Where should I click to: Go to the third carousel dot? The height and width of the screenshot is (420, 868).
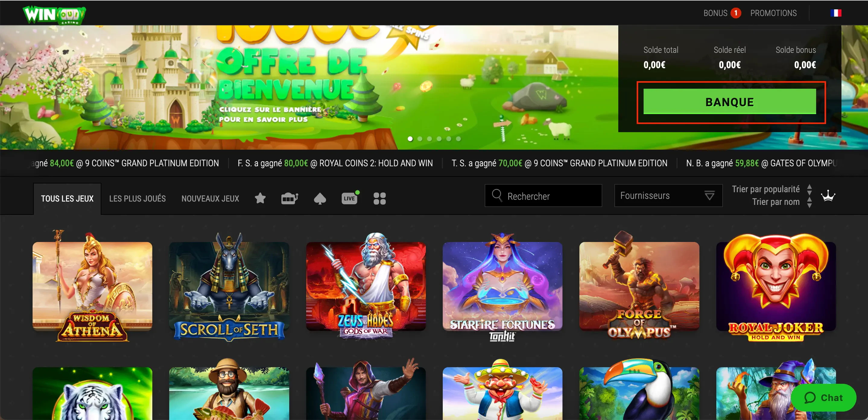[429, 139]
